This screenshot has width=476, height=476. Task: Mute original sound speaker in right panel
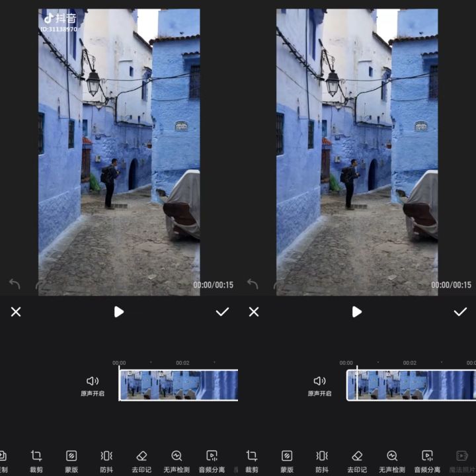(x=319, y=381)
